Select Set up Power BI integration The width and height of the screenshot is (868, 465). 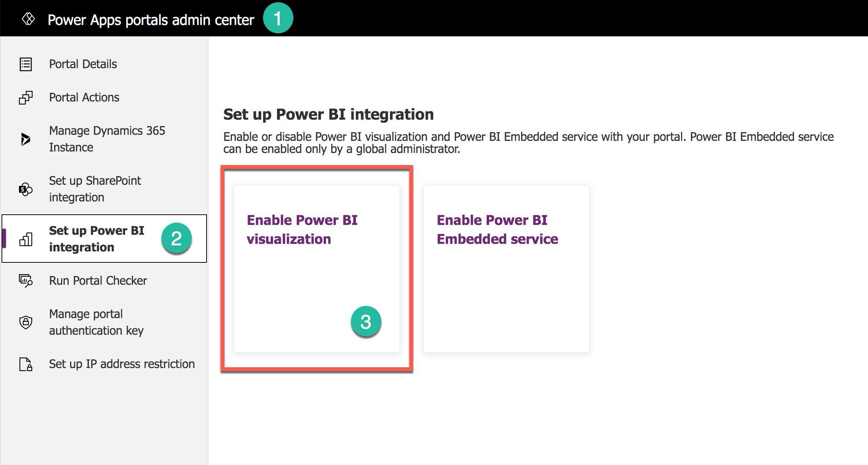click(104, 239)
